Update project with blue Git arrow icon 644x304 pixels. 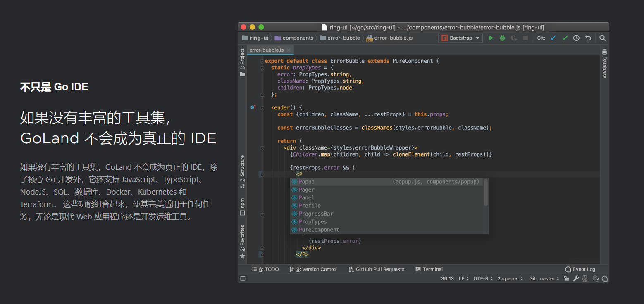click(553, 38)
